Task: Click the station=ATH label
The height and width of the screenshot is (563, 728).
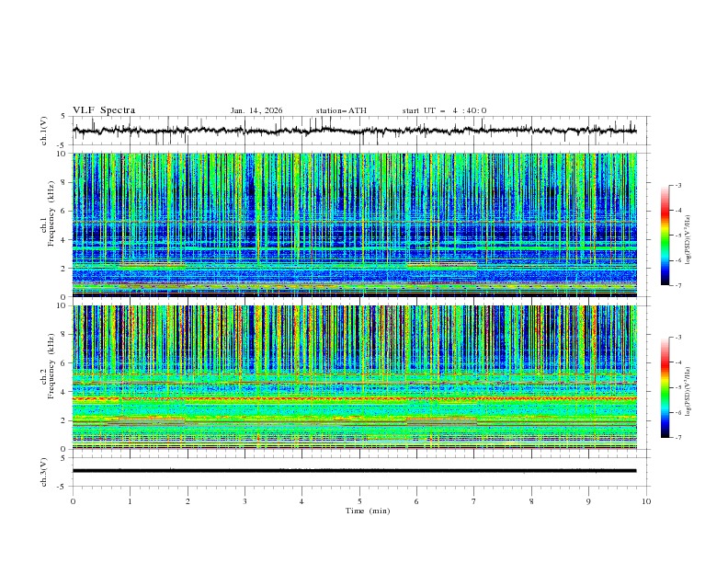Action: coord(341,110)
